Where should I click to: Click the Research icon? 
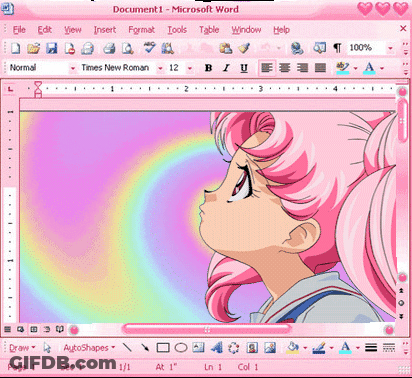click(x=167, y=48)
